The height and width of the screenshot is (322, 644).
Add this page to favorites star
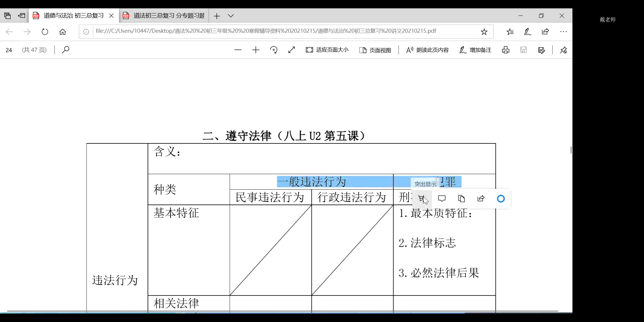tap(484, 32)
